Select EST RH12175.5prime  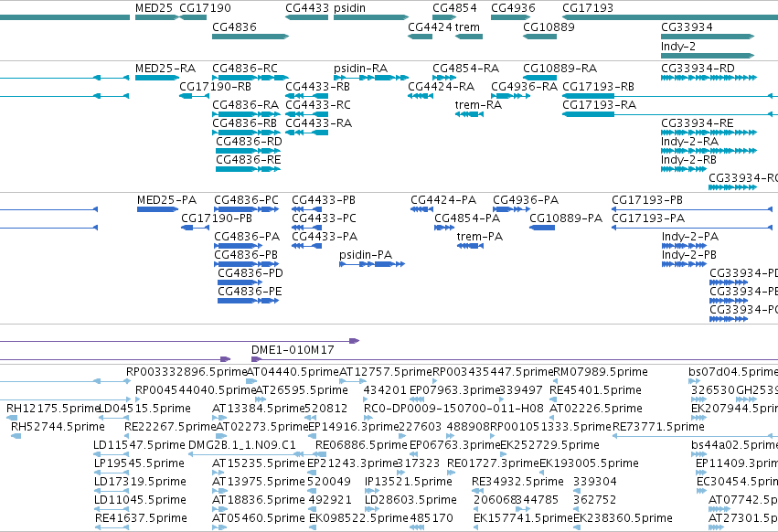[x=53, y=409]
